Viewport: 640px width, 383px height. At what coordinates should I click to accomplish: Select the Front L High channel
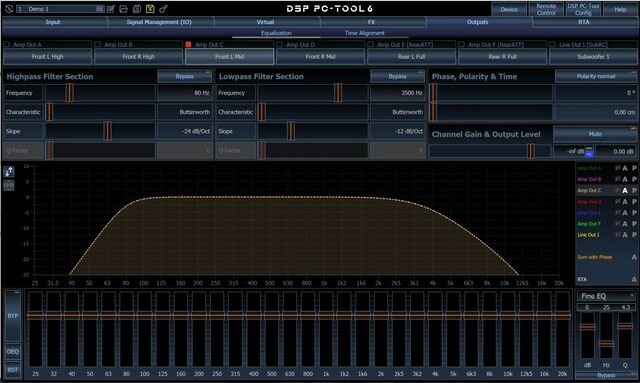[x=48, y=57]
